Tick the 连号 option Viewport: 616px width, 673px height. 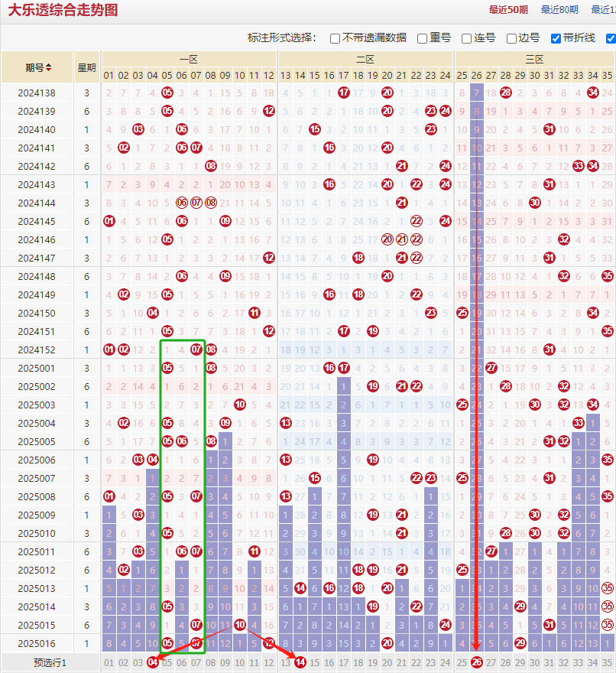466,38
